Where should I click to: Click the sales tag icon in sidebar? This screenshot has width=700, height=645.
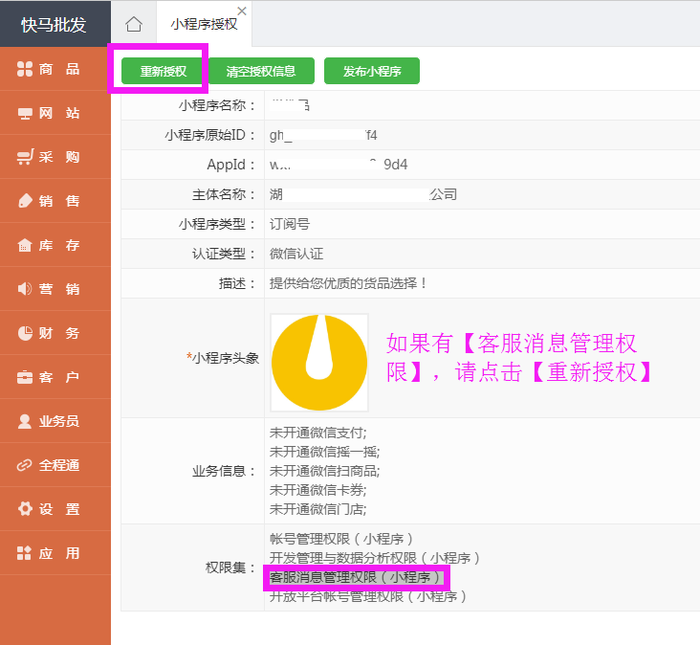[25, 201]
